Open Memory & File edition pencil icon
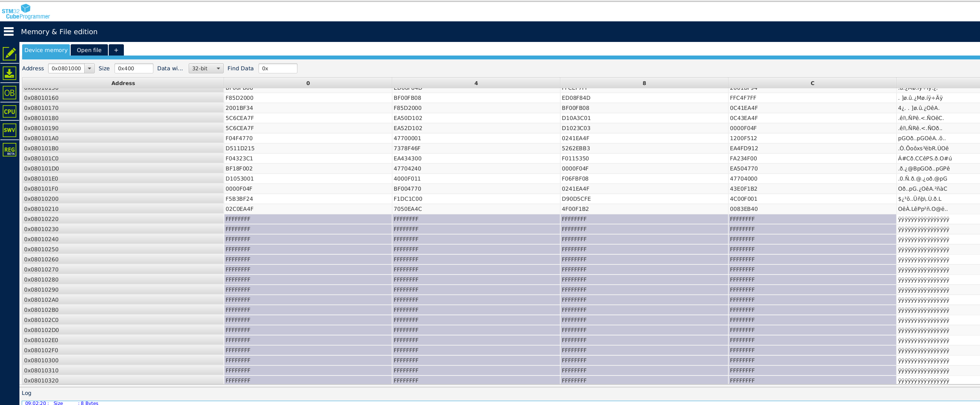The image size is (980, 405). [10, 54]
